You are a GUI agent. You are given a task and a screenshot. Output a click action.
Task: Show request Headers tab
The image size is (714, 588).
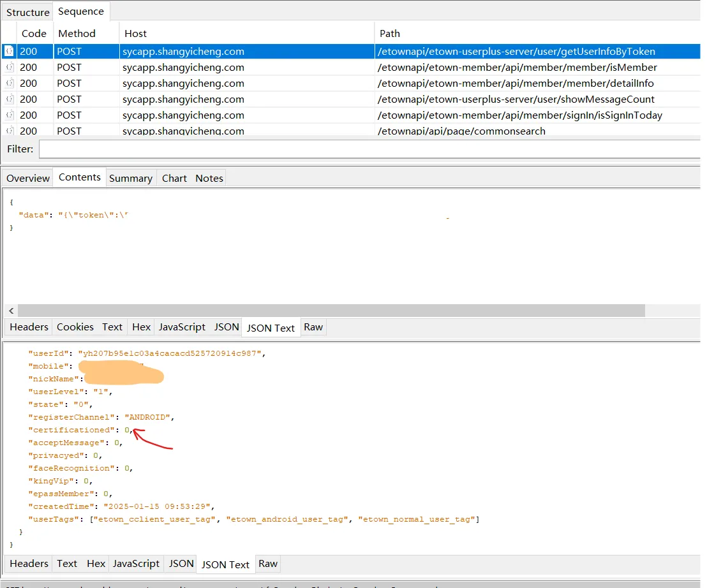pyautogui.click(x=29, y=327)
